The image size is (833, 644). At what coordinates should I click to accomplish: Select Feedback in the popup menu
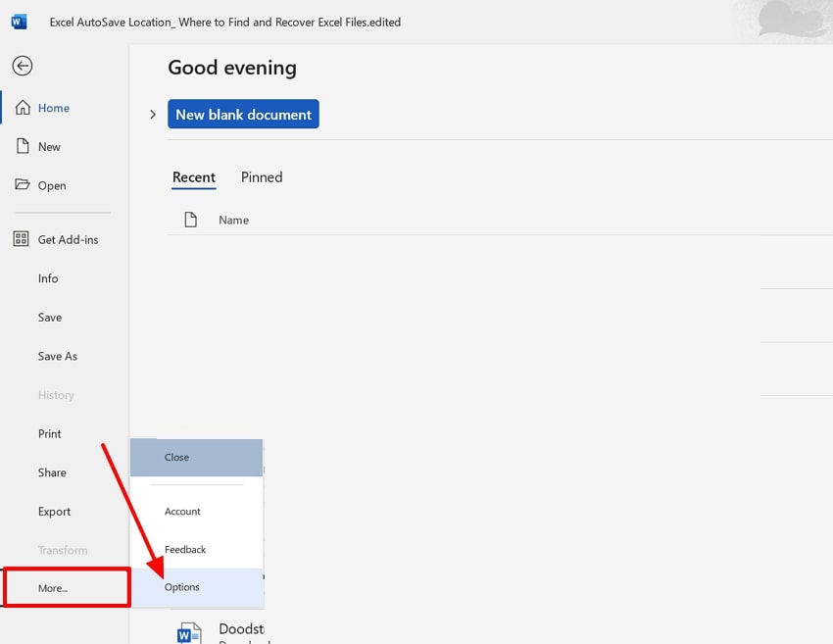184,549
